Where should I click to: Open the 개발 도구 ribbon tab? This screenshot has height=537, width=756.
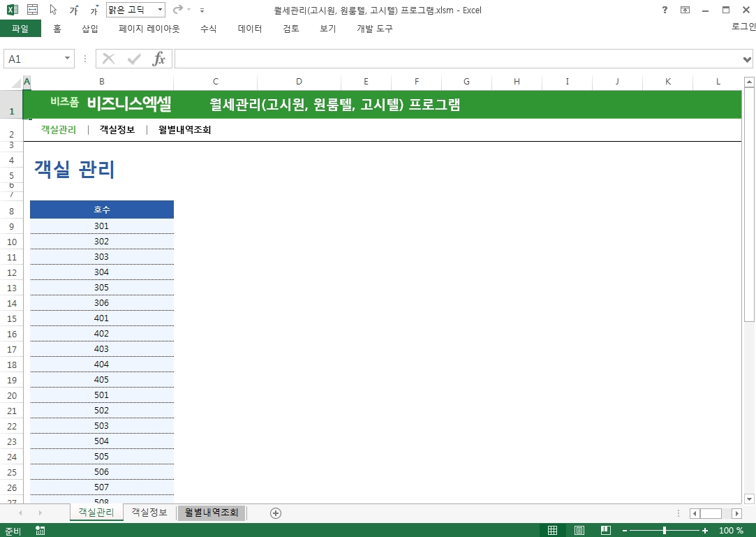click(375, 29)
